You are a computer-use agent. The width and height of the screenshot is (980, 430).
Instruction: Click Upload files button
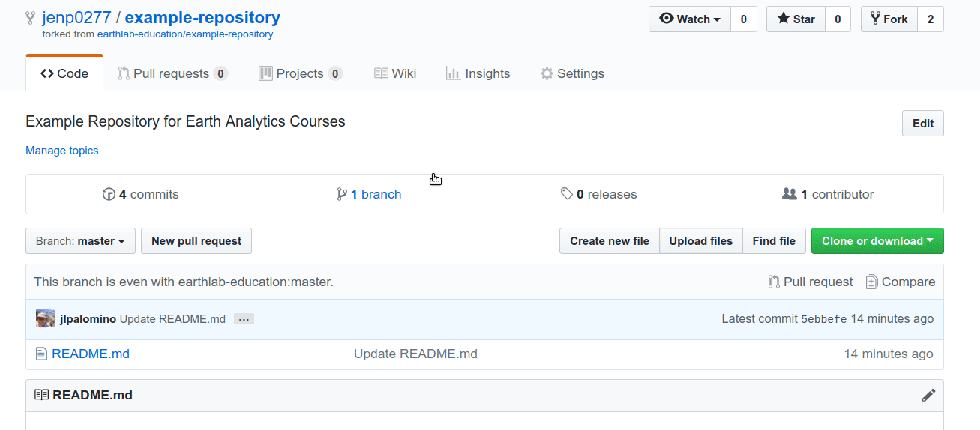701,241
